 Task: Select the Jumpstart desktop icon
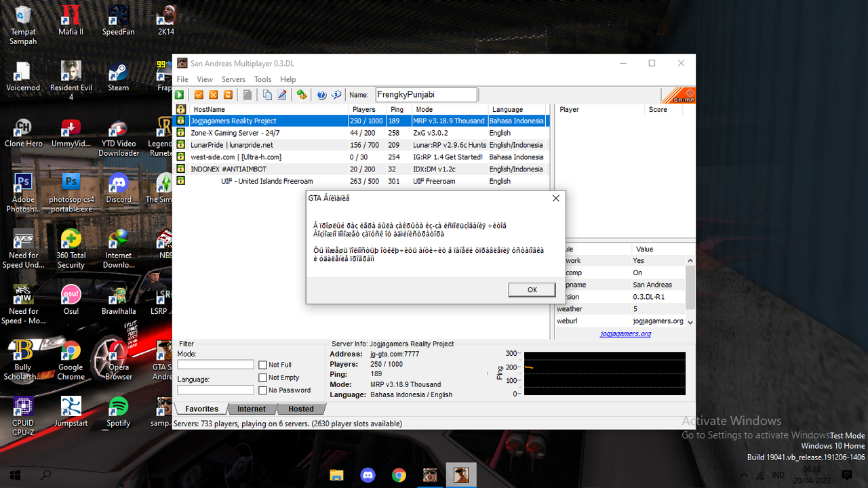click(71, 412)
